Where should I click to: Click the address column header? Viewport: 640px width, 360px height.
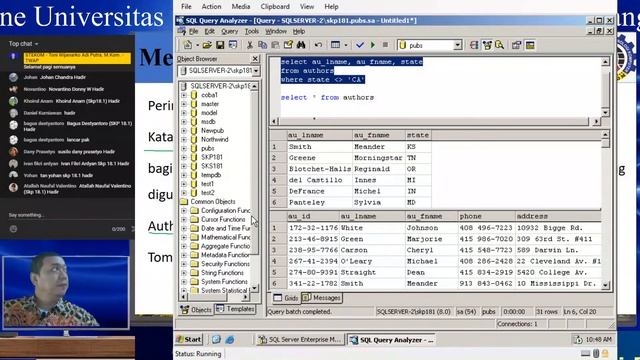coord(558,216)
